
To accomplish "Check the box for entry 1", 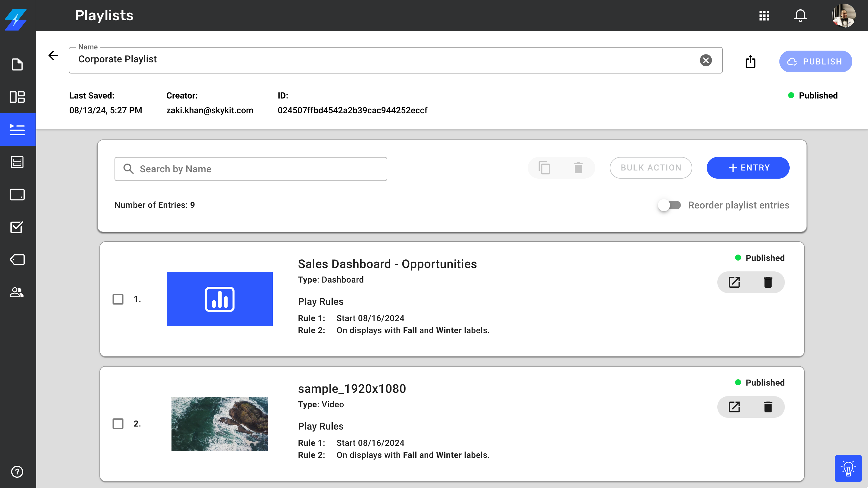I will point(118,299).
